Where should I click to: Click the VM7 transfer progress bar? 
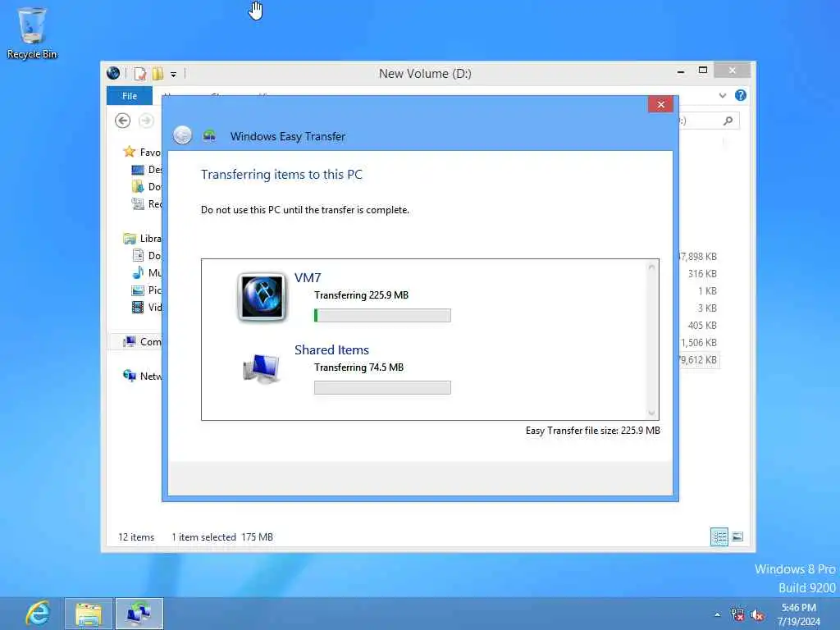(x=382, y=316)
